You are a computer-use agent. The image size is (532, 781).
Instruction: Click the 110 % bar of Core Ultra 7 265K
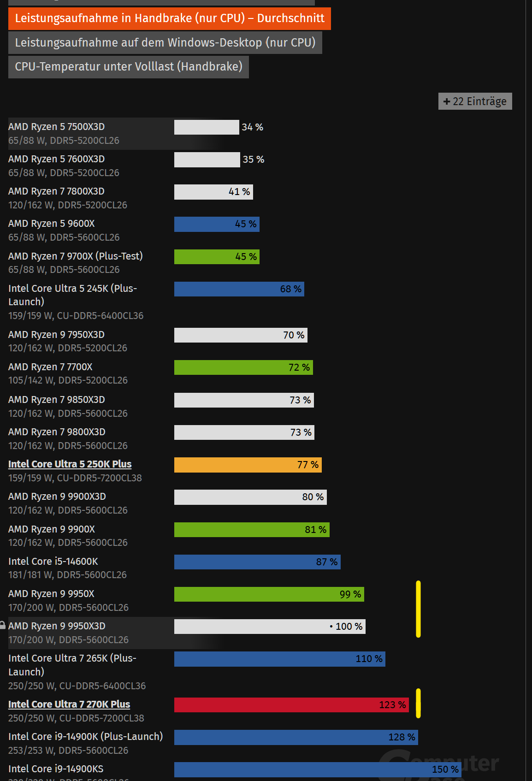(x=280, y=659)
